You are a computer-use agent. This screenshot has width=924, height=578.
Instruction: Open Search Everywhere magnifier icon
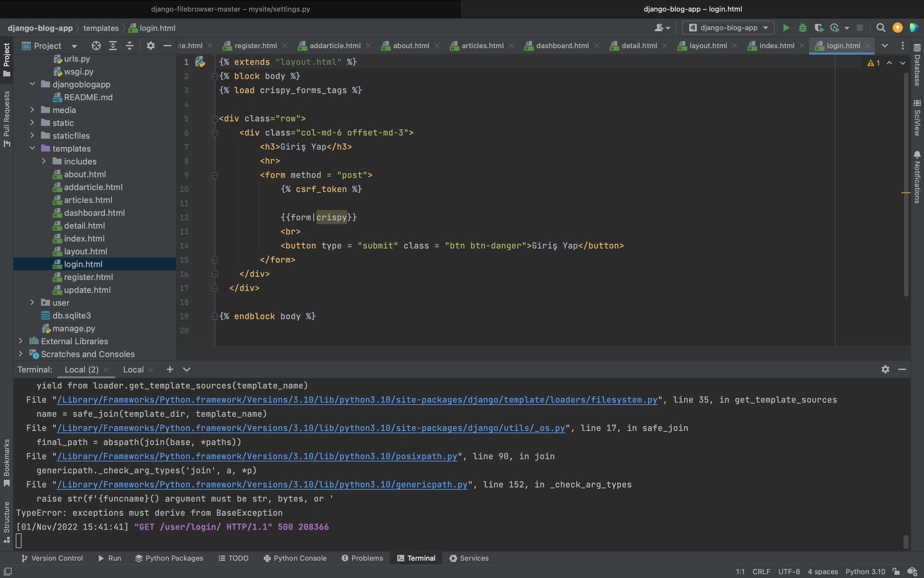(x=880, y=28)
